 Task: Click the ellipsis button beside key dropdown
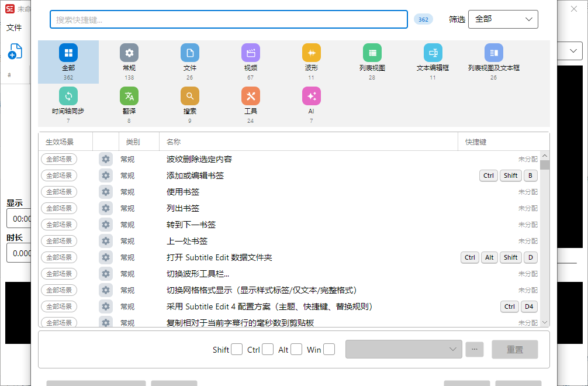coord(475,349)
